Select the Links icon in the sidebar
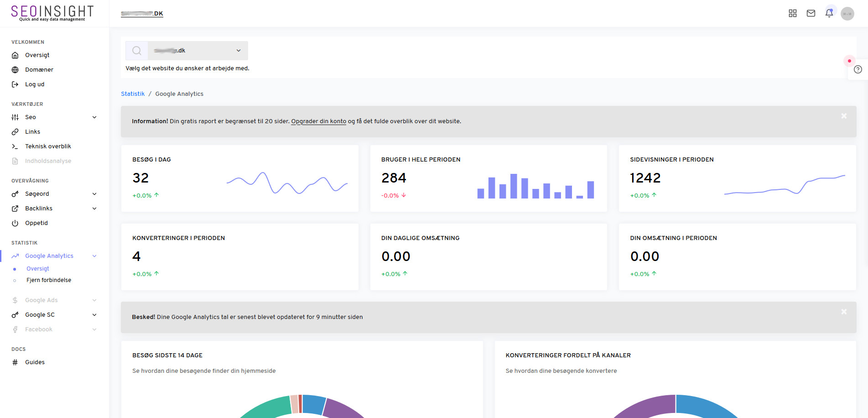This screenshot has width=868, height=418. pyautogui.click(x=15, y=131)
